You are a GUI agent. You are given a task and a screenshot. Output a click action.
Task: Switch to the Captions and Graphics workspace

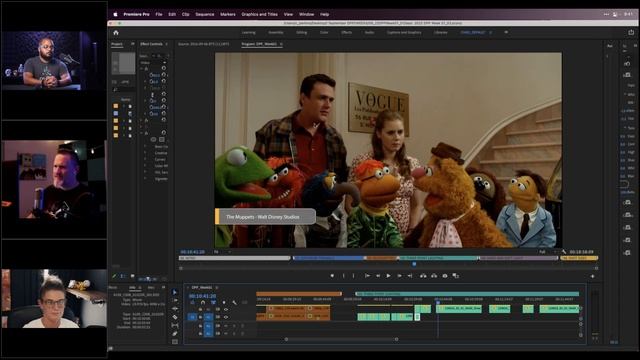404,33
